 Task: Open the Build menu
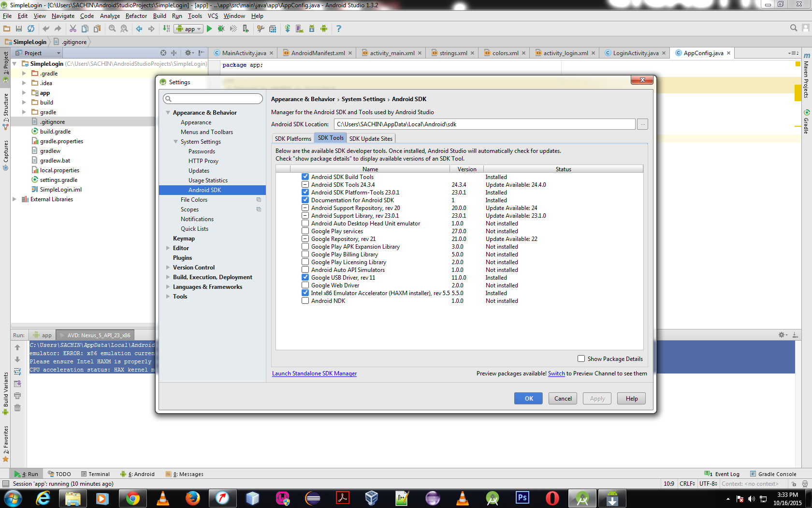(159, 16)
